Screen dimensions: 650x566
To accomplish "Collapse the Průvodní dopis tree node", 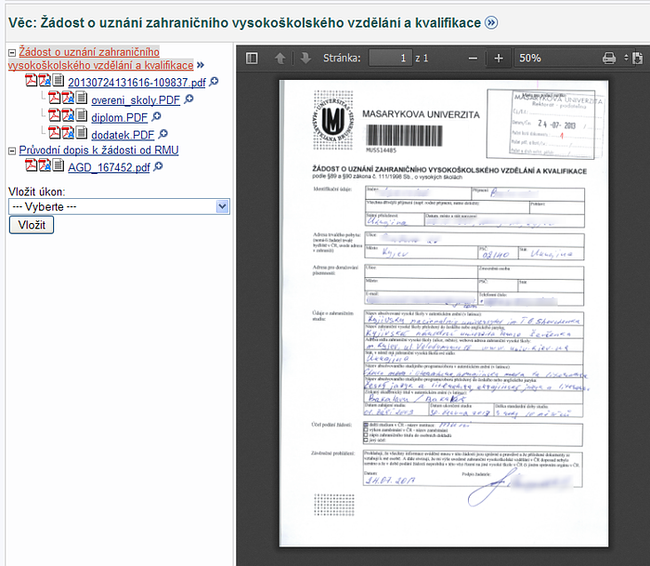I will coord(12,151).
